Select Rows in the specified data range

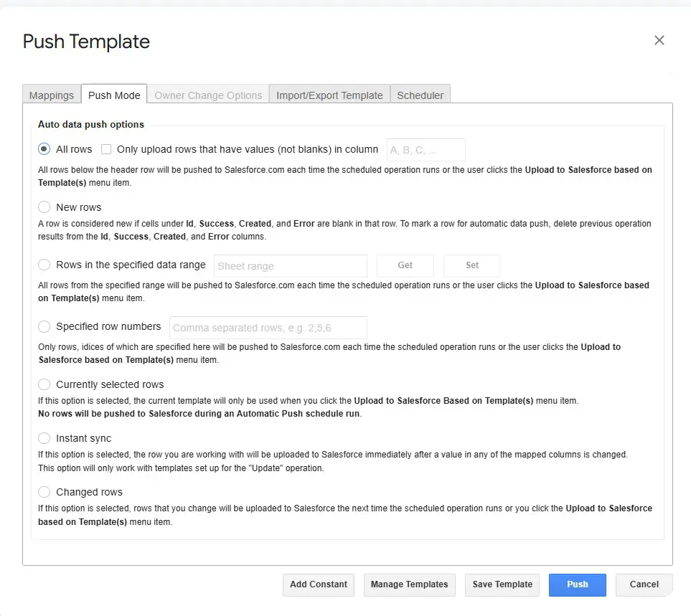coord(44,265)
